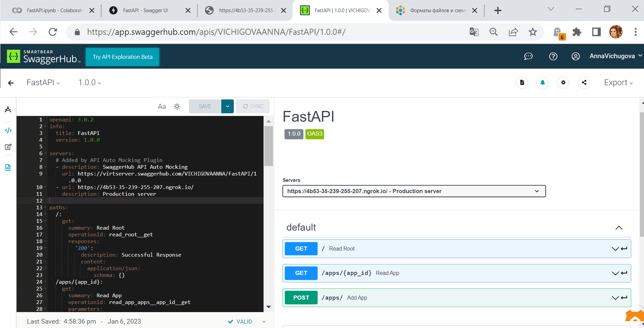The image size is (644, 328).
Task: Expand the GET /apps/{app_id} Read App operation
Action: 456,273
